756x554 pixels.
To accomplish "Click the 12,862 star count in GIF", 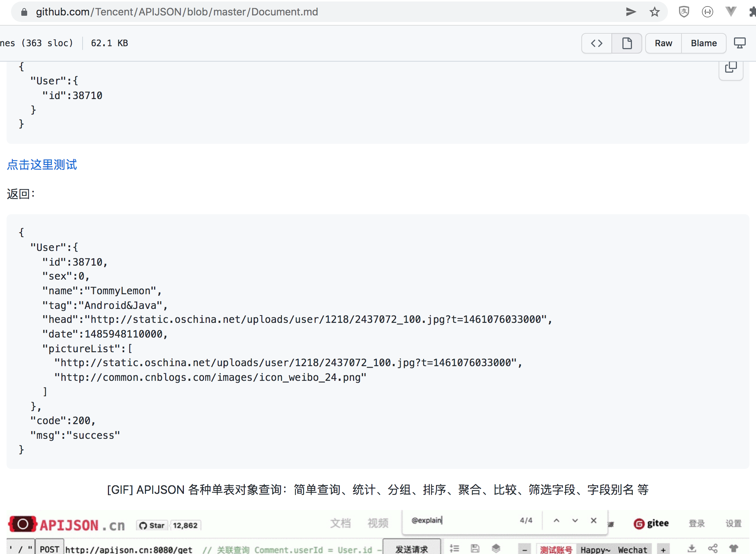I will 185,525.
